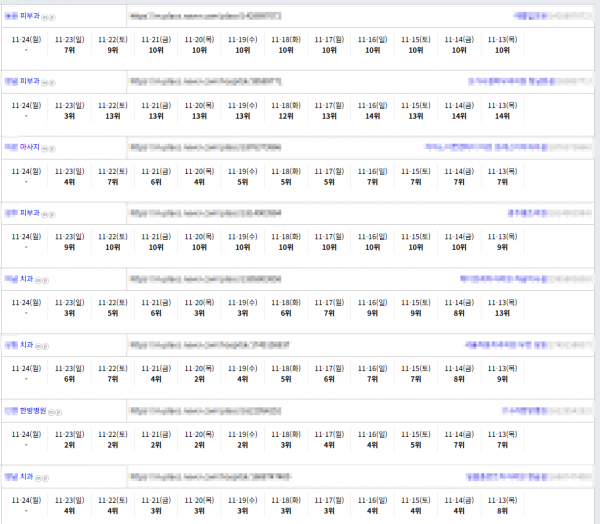Select the 11-22 cell showing 4위
The image size is (600, 524).
[113, 505]
